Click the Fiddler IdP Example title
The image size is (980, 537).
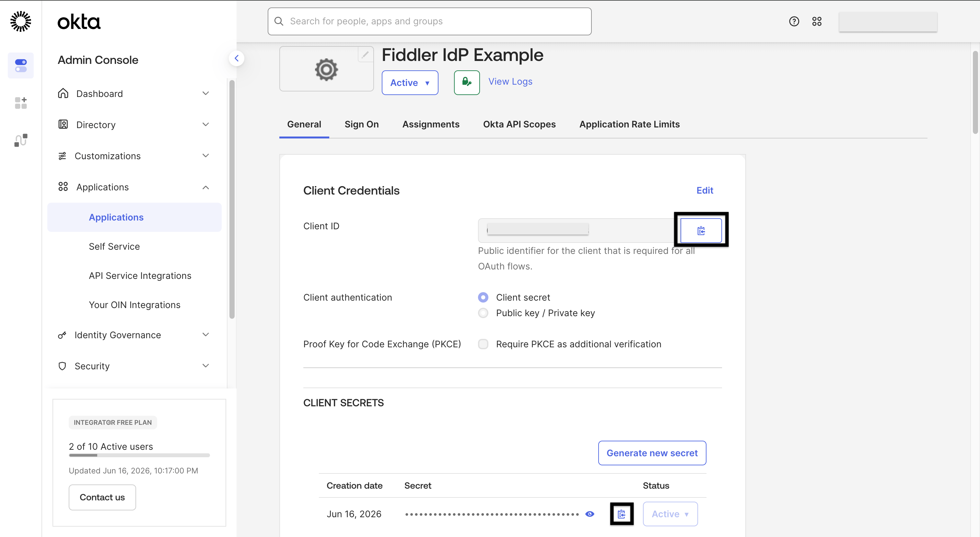[462, 55]
